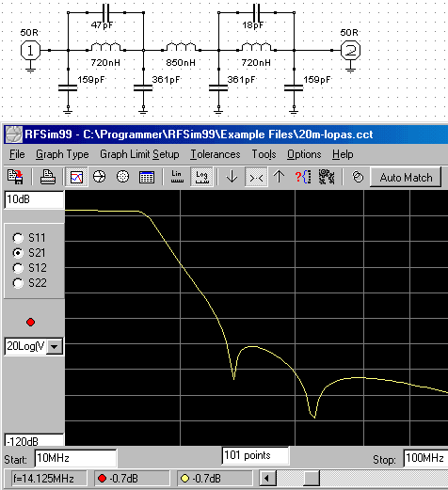Image resolution: width=448 pixels, height=490 pixels.
Task: Select the Lin frequency scale button
Action: click(x=177, y=177)
